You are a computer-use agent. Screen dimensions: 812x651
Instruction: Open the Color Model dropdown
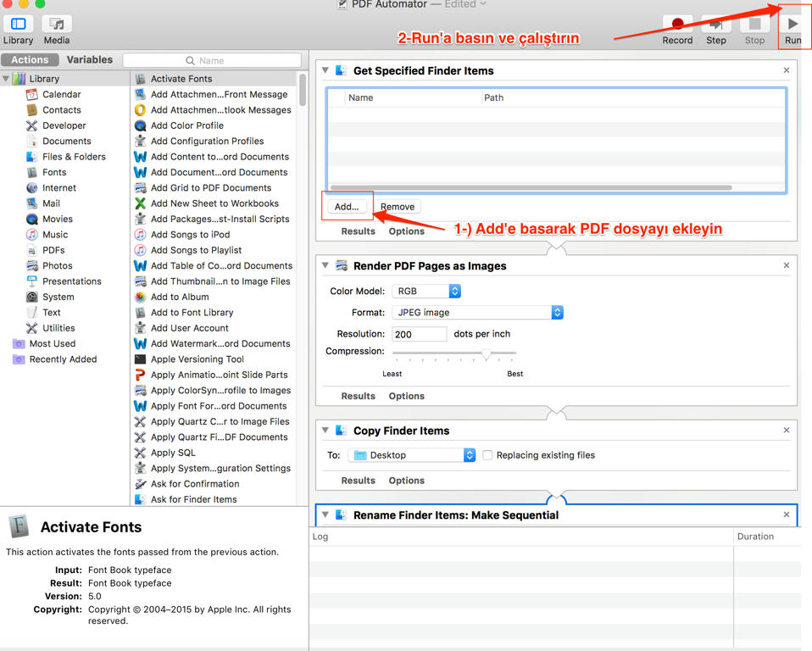pyautogui.click(x=426, y=291)
